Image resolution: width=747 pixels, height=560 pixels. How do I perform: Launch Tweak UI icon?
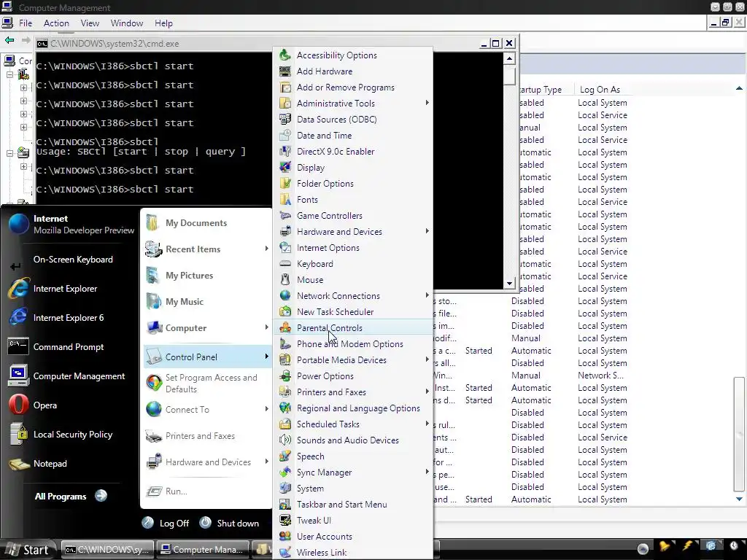coord(285,521)
